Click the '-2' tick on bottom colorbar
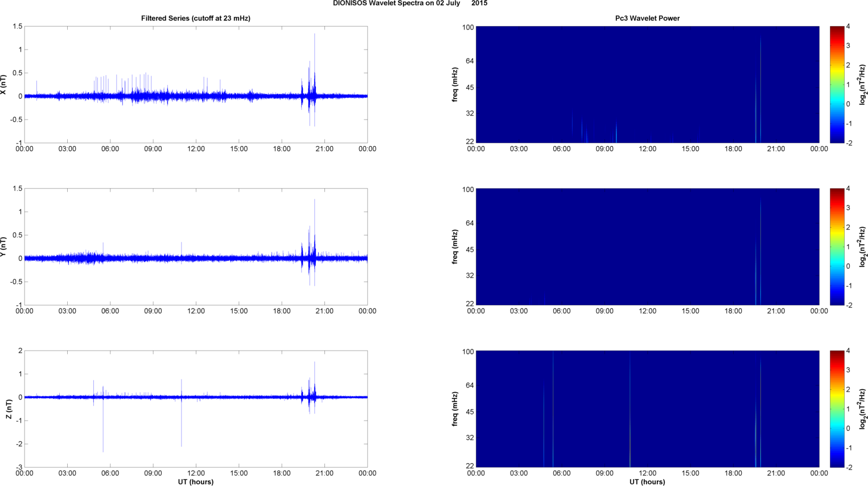Image resolution: width=868 pixels, height=486 pixels. point(848,468)
